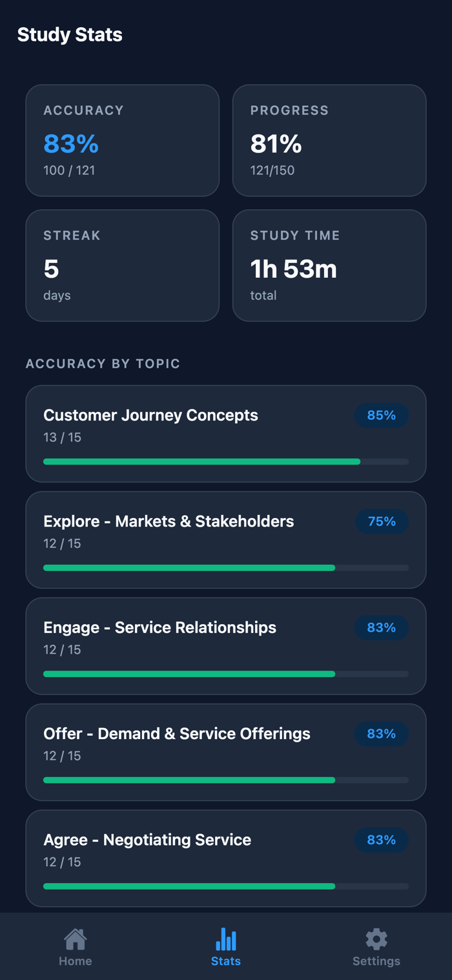Click the Study Stats page title

(70, 35)
